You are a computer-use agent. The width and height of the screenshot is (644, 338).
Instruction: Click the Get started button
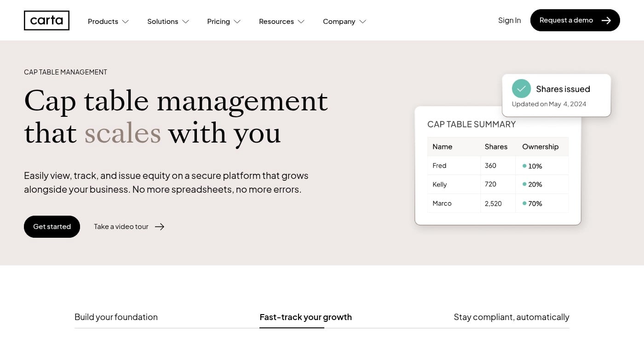coord(52,226)
